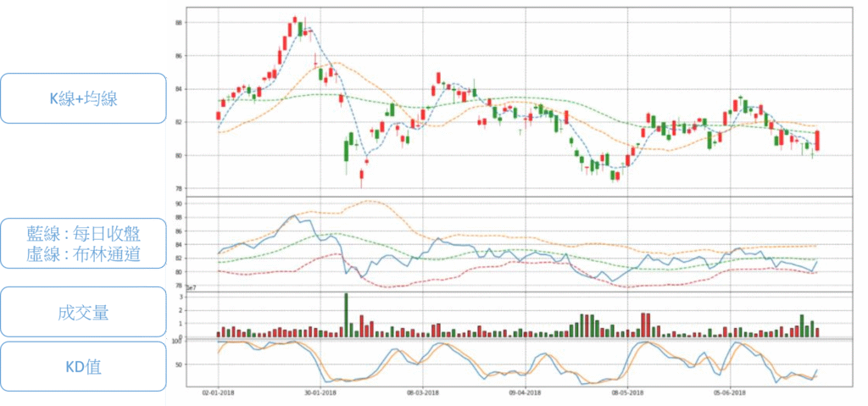The width and height of the screenshot is (868, 406).
Task: Click the 78 label on the top chart
Action: [x=179, y=188]
